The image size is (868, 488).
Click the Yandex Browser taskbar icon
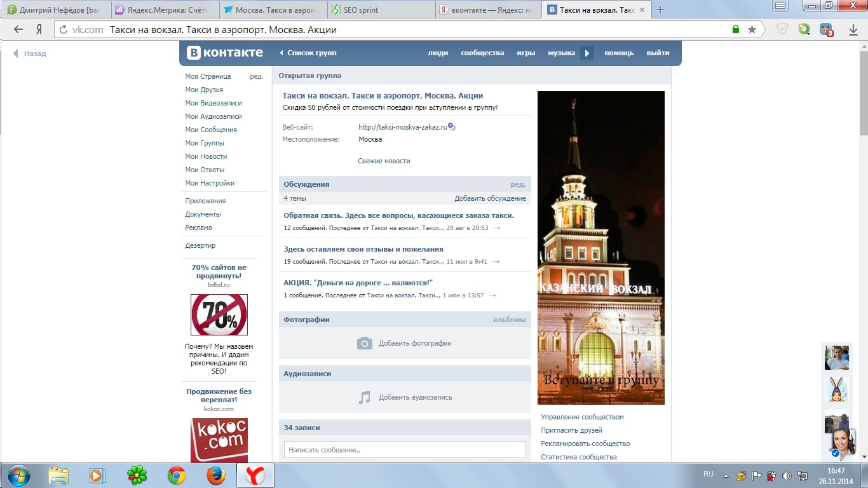click(x=255, y=475)
